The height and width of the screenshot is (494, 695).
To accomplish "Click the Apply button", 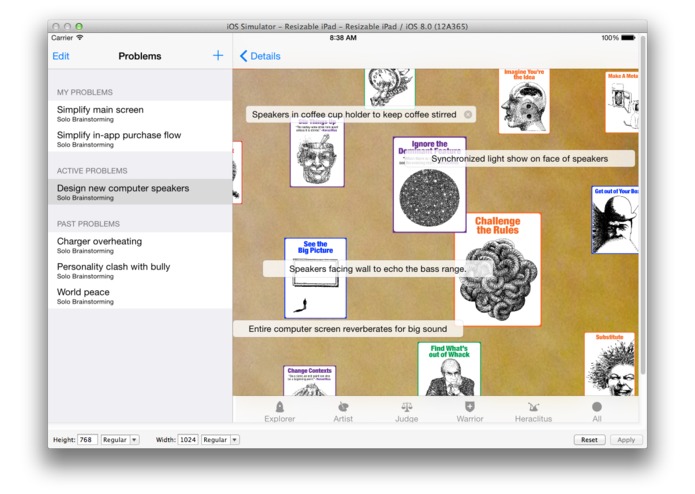I will click(x=626, y=440).
